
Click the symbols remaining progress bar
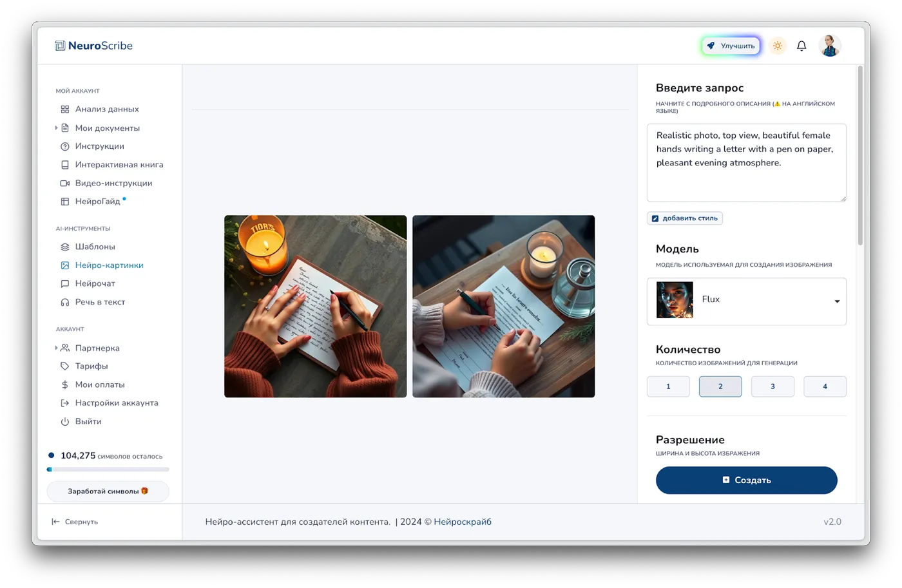(x=108, y=469)
